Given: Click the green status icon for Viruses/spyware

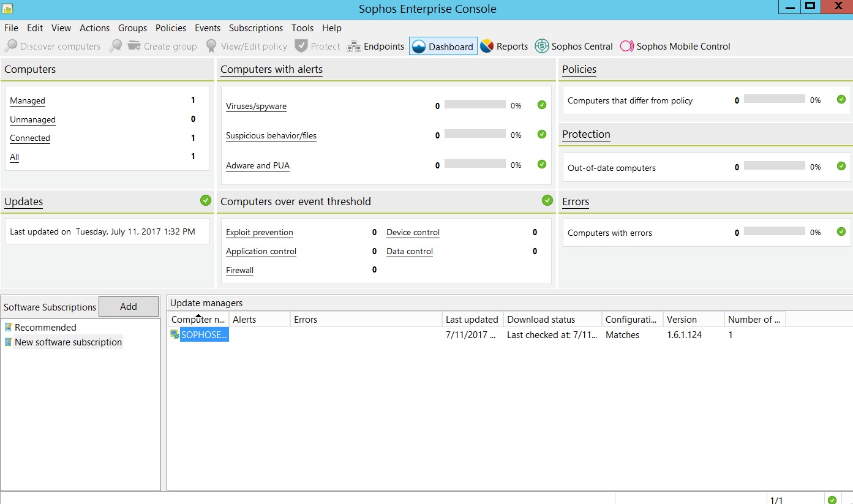Looking at the screenshot, I should [x=542, y=105].
